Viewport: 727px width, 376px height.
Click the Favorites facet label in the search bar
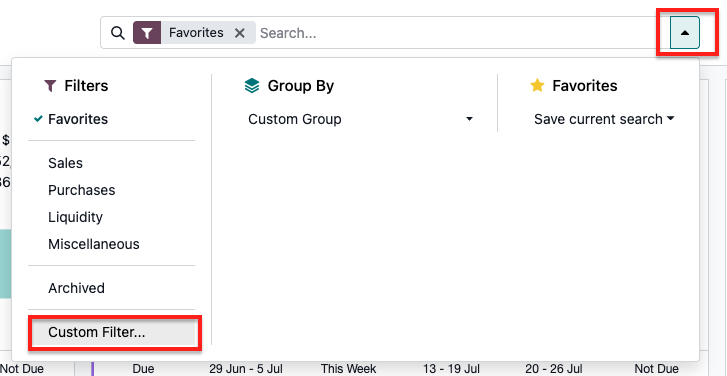[x=196, y=33]
